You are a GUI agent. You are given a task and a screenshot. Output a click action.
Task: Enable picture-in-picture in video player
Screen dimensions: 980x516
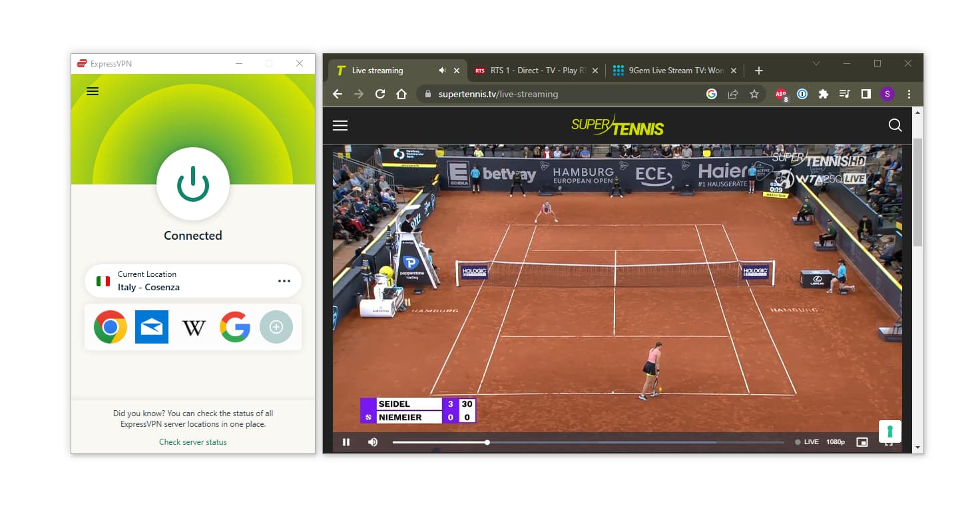pyautogui.click(x=862, y=442)
